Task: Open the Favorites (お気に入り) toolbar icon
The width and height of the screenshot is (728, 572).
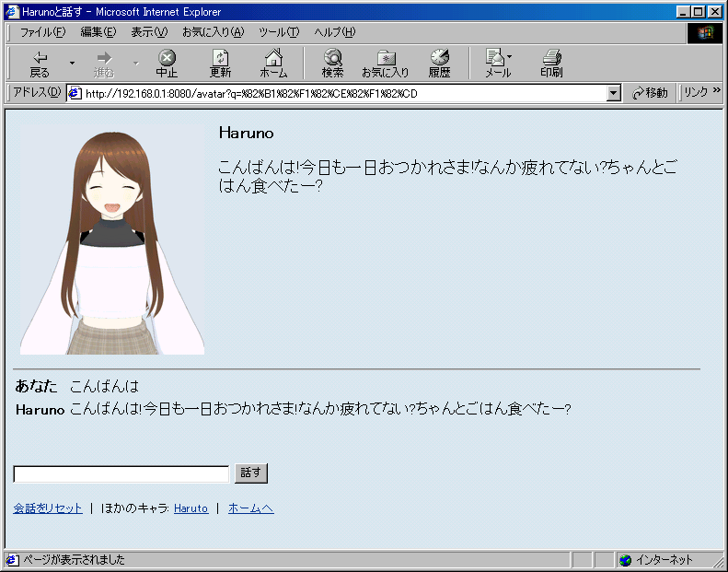Action: [x=386, y=64]
